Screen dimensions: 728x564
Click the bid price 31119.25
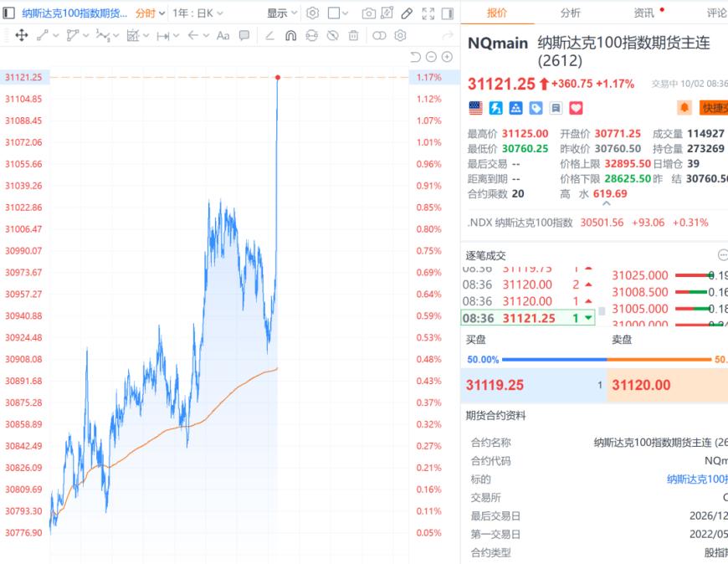point(495,385)
